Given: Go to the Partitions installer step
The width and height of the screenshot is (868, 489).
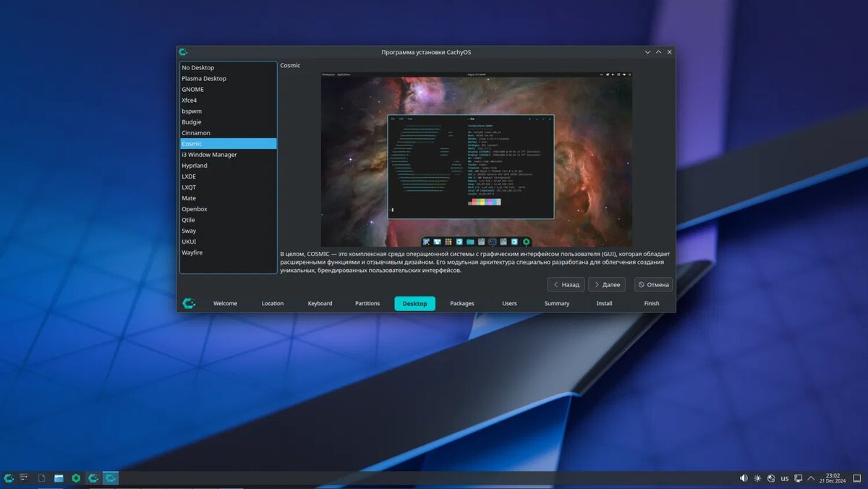Looking at the screenshot, I should pyautogui.click(x=367, y=303).
